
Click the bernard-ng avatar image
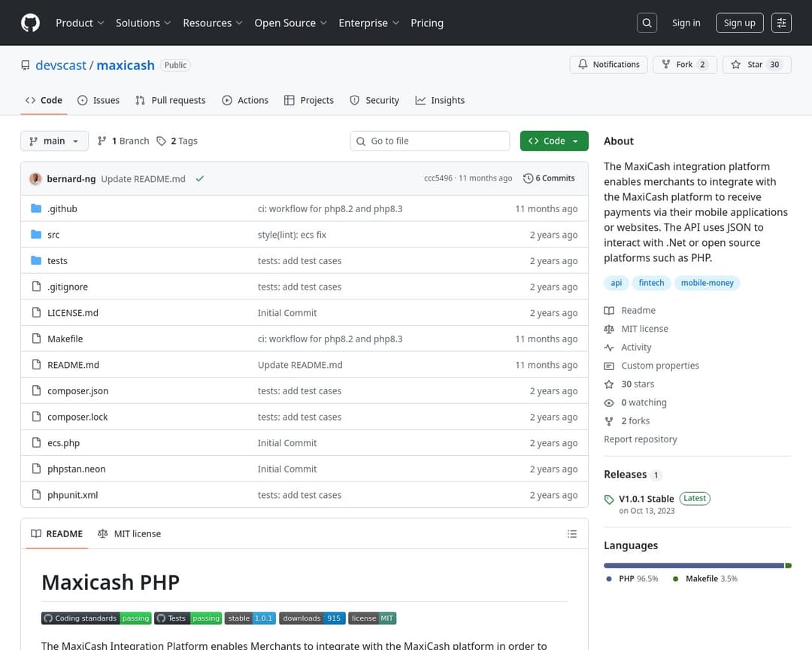click(35, 179)
